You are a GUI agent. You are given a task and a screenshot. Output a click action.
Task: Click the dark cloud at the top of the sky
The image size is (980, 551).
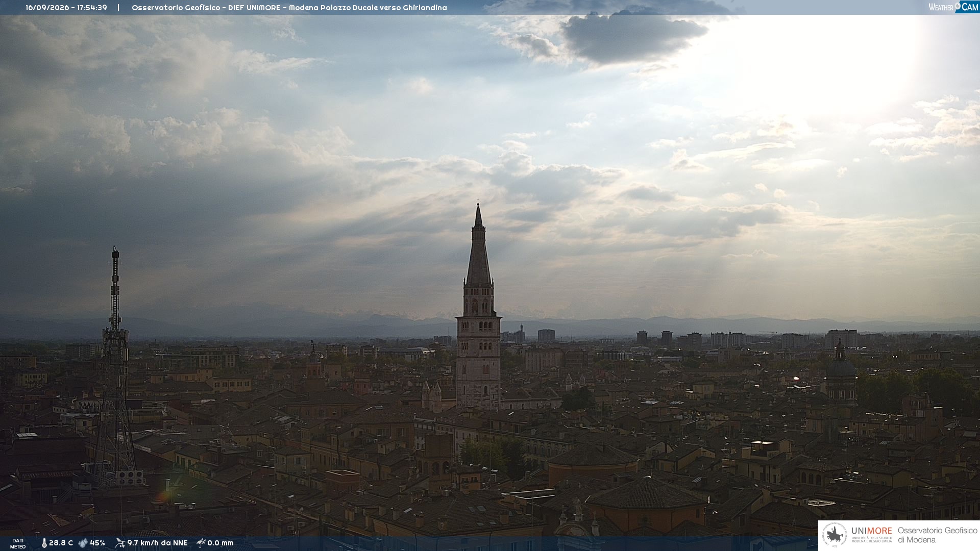633,36
